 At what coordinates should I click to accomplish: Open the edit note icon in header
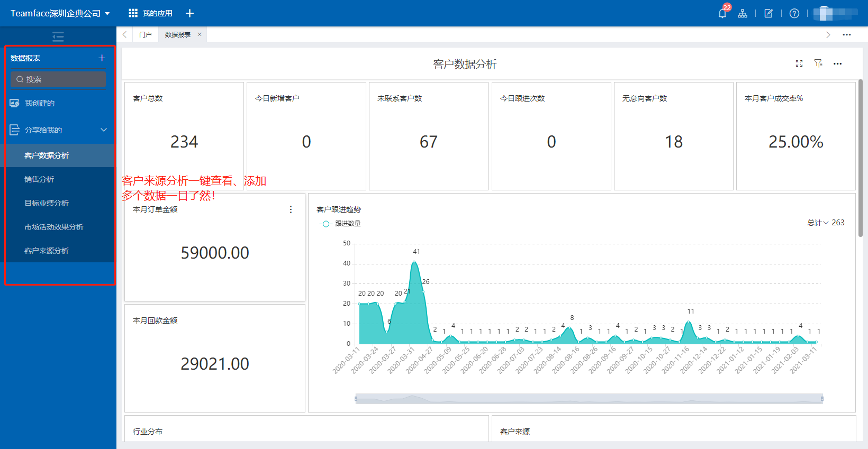[768, 13]
